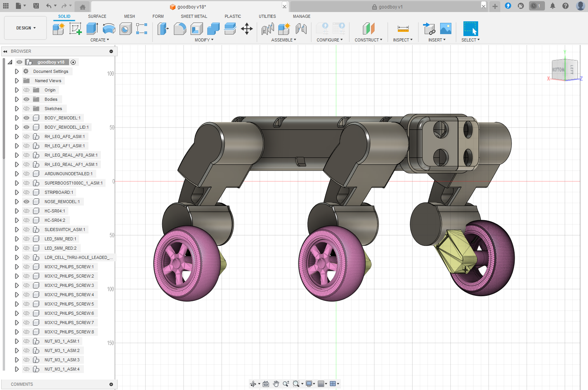Toggle visibility of BODY_REMODEL:1
The width and height of the screenshot is (588, 390).
pyautogui.click(x=26, y=118)
